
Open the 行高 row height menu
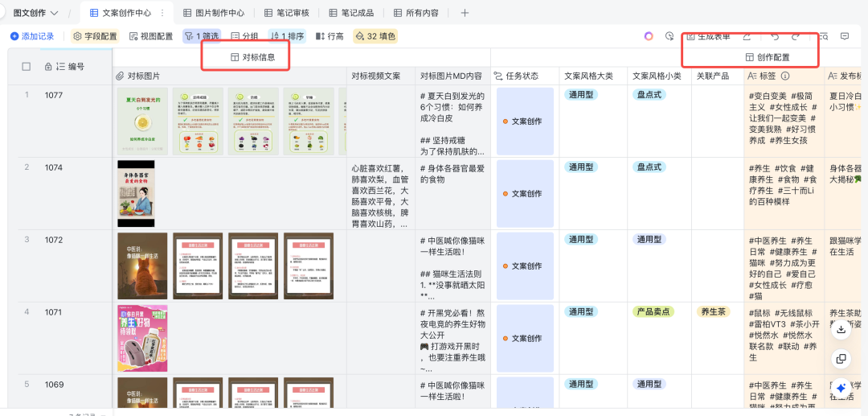(330, 36)
